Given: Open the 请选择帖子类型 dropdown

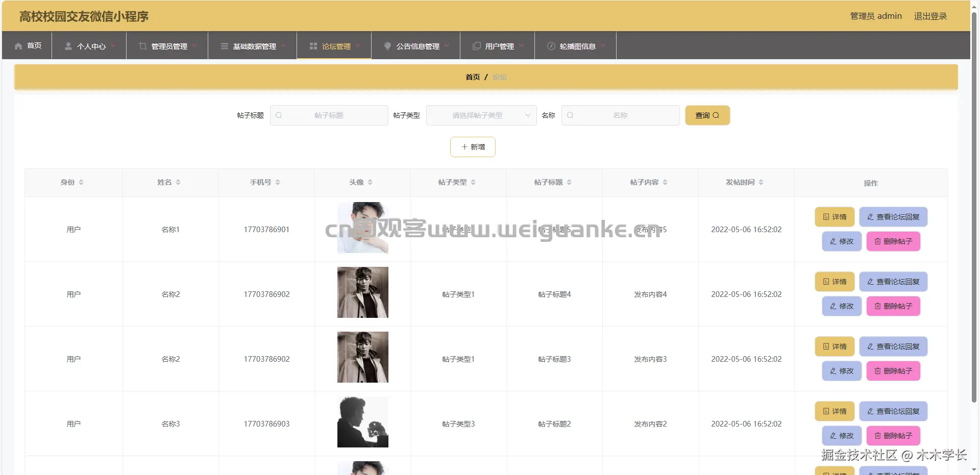Looking at the screenshot, I should (481, 115).
